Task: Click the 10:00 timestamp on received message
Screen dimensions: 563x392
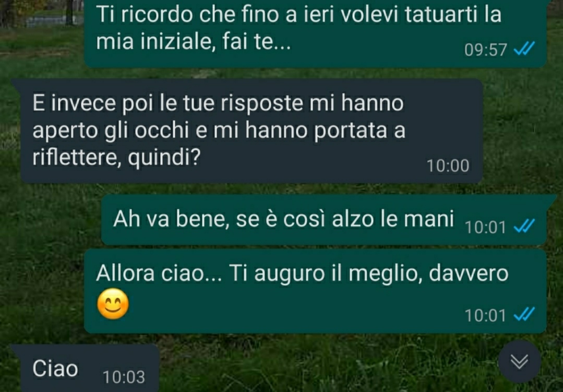Action: tap(448, 166)
